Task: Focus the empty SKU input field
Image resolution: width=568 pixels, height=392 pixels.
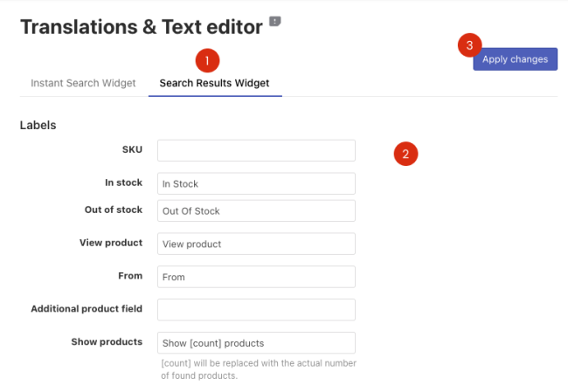Action: pyautogui.click(x=256, y=150)
